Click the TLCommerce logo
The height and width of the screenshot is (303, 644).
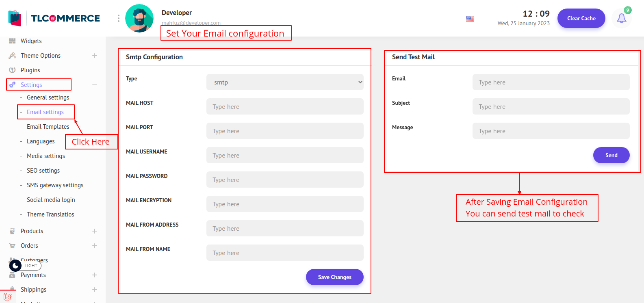[54, 18]
